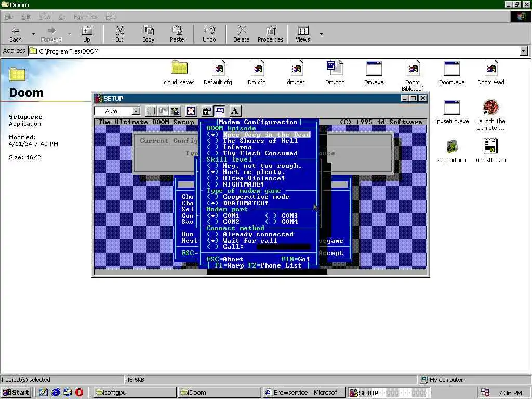Image resolution: width=532 pixels, height=399 pixels.
Task: Expand Back history dropdown arrow
Action: coord(33,34)
